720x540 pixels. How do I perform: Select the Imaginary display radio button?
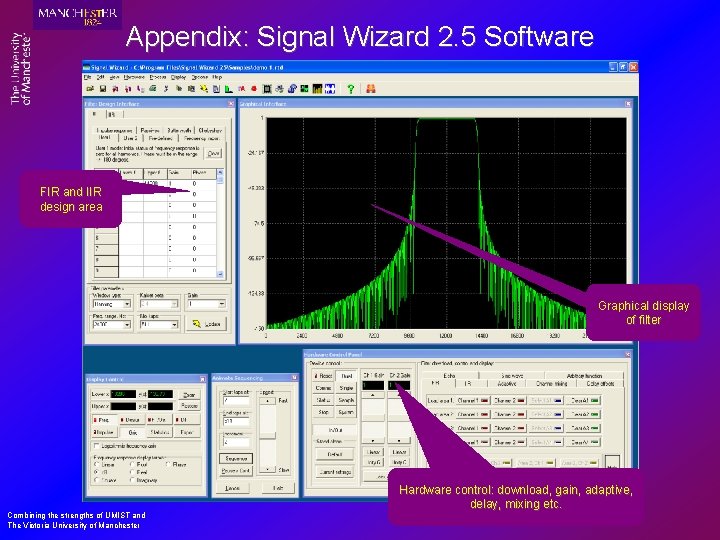click(133, 480)
